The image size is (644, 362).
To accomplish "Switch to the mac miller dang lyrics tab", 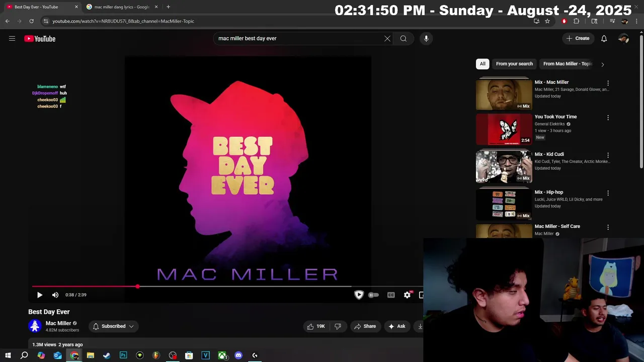I will click(x=121, y=7).
